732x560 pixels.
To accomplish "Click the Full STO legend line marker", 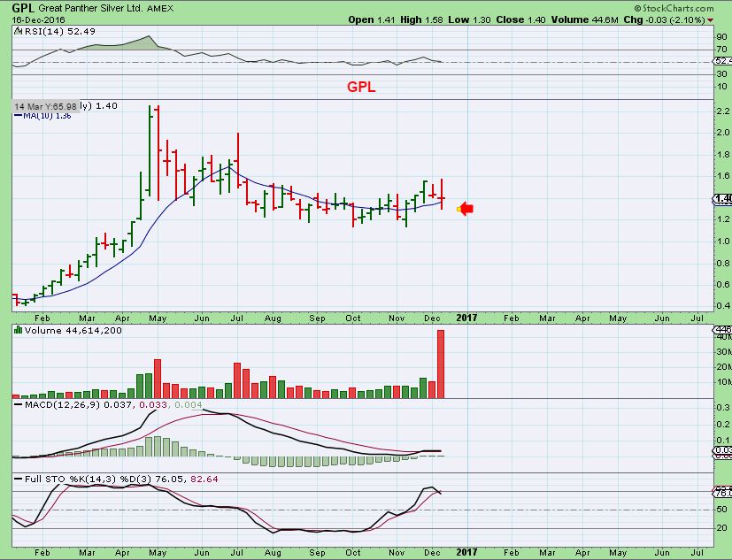I will pos(19,479).
